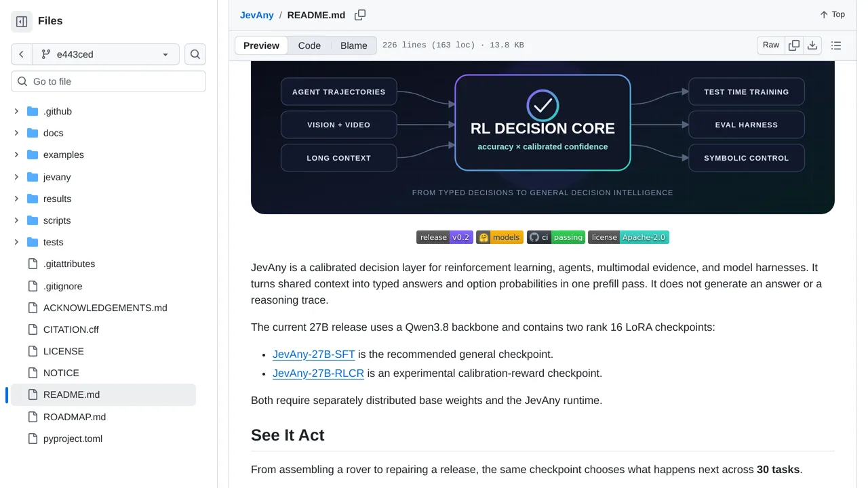This screenshot has height=488, width=868.
Task: Click the release v0.2 badge
Action: [445, 237]
